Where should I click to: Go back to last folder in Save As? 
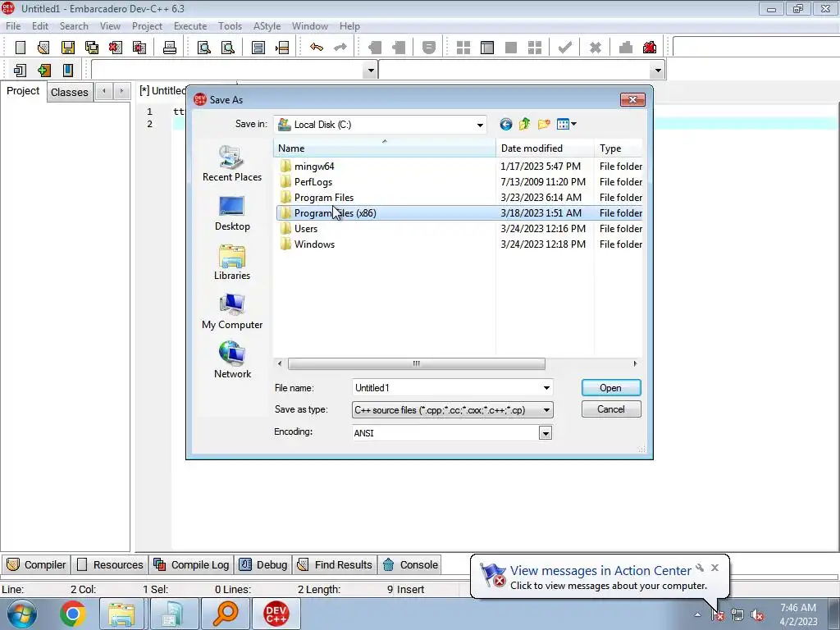tap(505, 125)
